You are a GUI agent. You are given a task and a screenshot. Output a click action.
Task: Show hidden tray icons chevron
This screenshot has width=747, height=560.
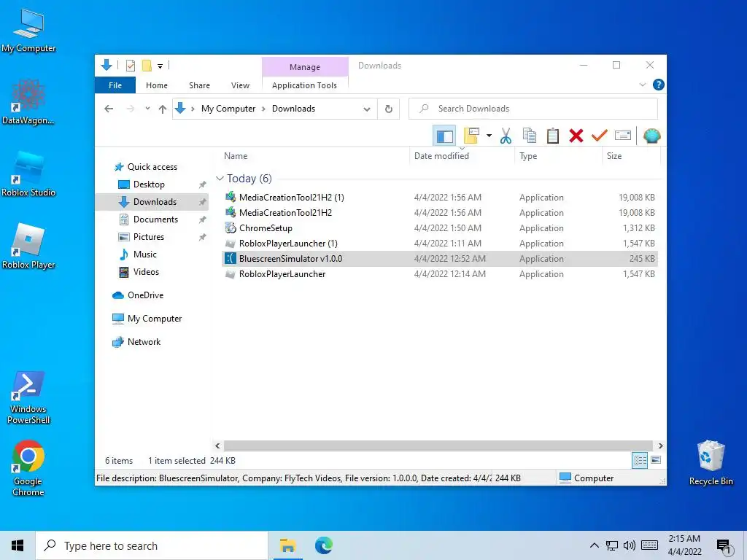(594, 545)
